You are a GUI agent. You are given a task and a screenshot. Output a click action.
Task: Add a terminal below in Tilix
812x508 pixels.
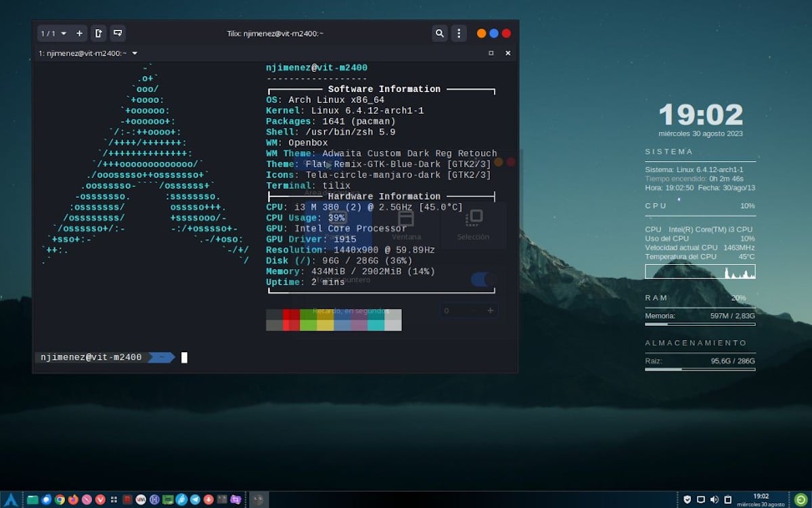[x=118, y=33]
